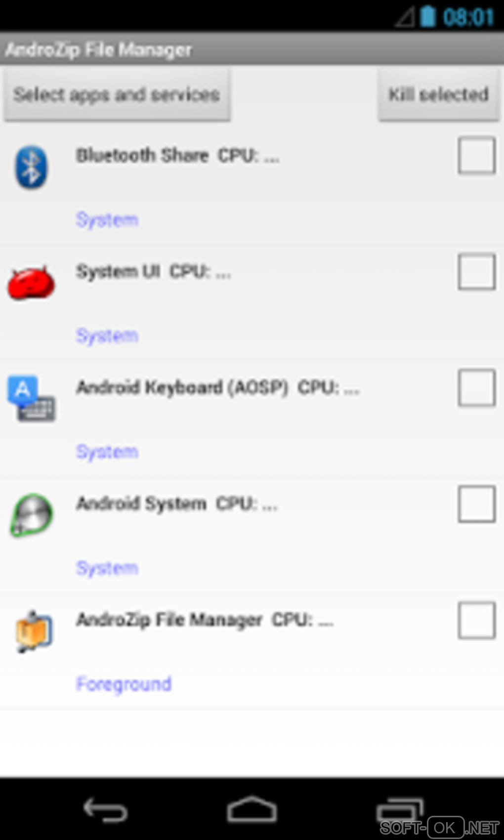
Task: Tap the AndroZip File Manager title bar
Action: 252,49
